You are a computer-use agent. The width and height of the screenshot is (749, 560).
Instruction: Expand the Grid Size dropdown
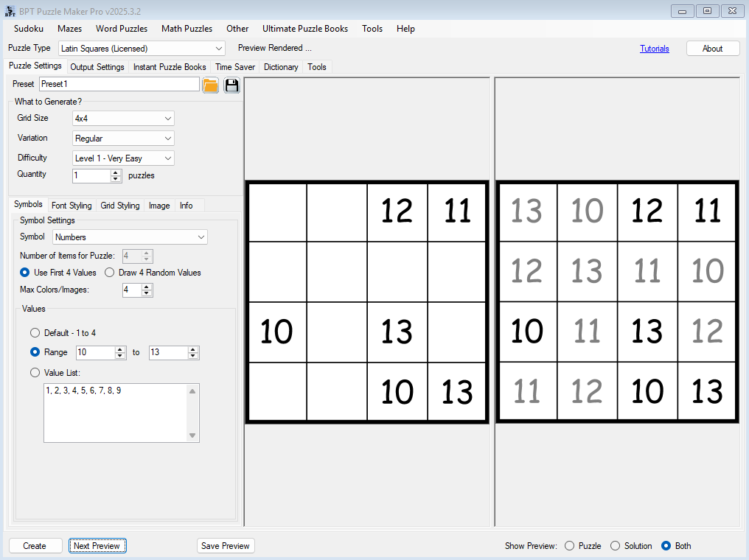123,119
